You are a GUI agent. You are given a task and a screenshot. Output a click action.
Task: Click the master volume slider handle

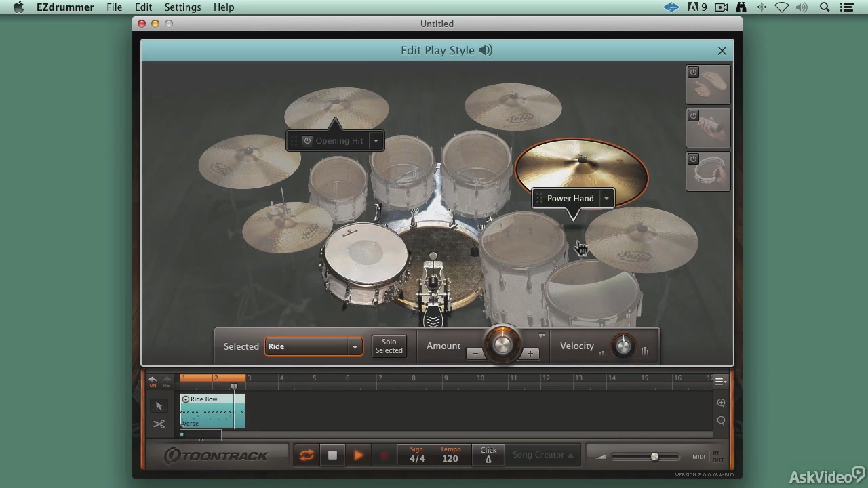654,457
